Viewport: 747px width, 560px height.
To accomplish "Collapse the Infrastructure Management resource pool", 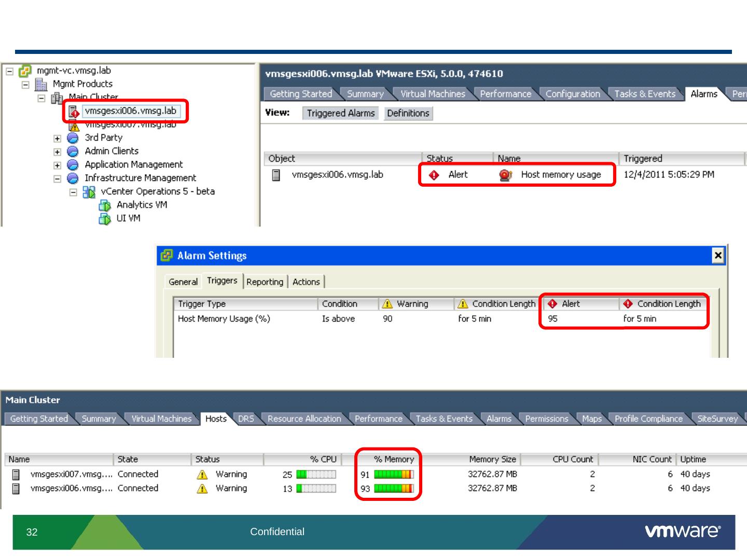I will [57, 179].
